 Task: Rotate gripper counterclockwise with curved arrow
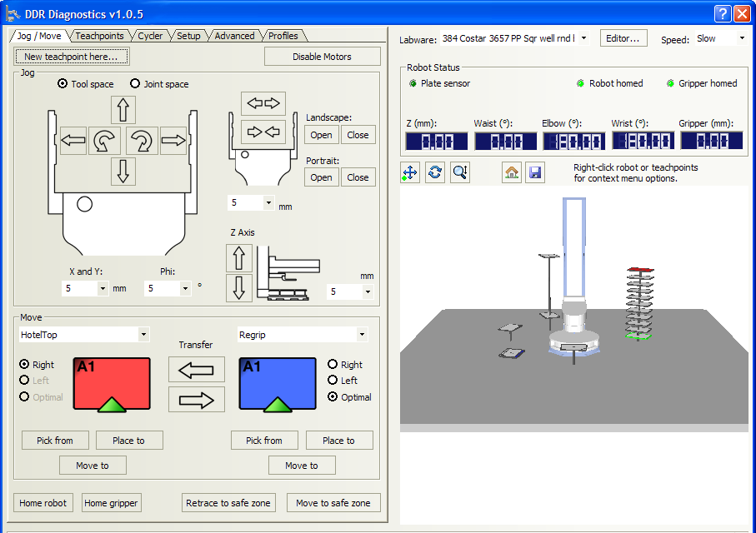106,141
